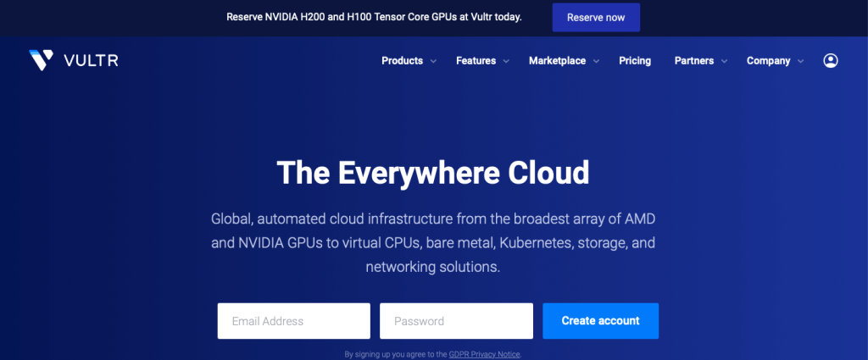Open the GDPR Privacy Notice link

[x=484, y=354]
